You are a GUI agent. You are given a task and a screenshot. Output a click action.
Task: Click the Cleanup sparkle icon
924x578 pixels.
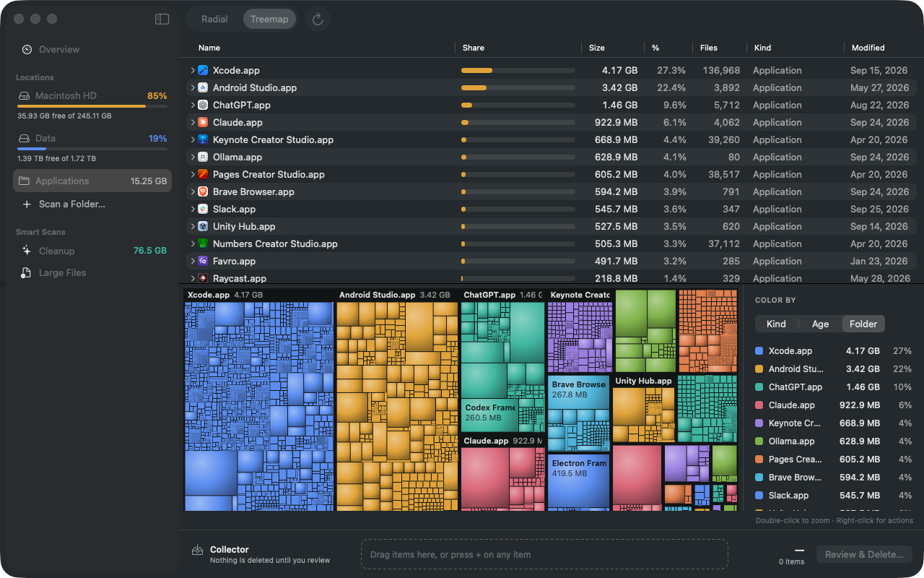[x=27, y=251]
